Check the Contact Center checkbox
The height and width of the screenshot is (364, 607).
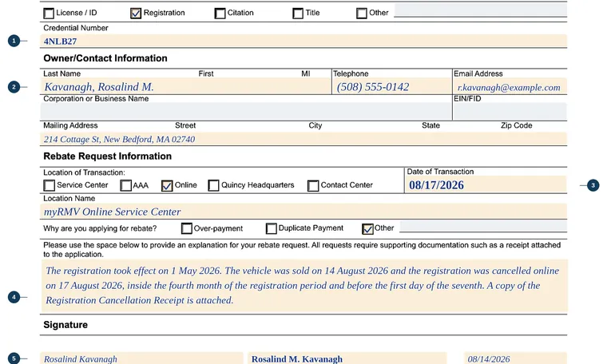[x=313, y=186]
